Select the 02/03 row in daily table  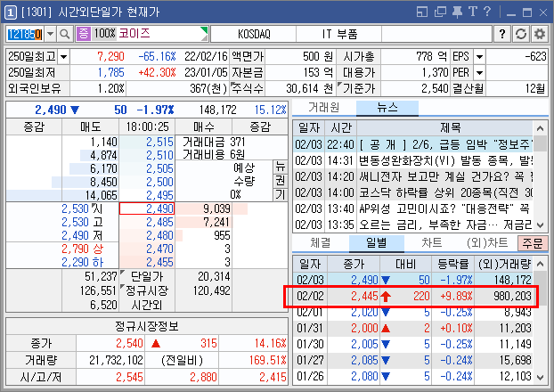(x=412, y=280)
